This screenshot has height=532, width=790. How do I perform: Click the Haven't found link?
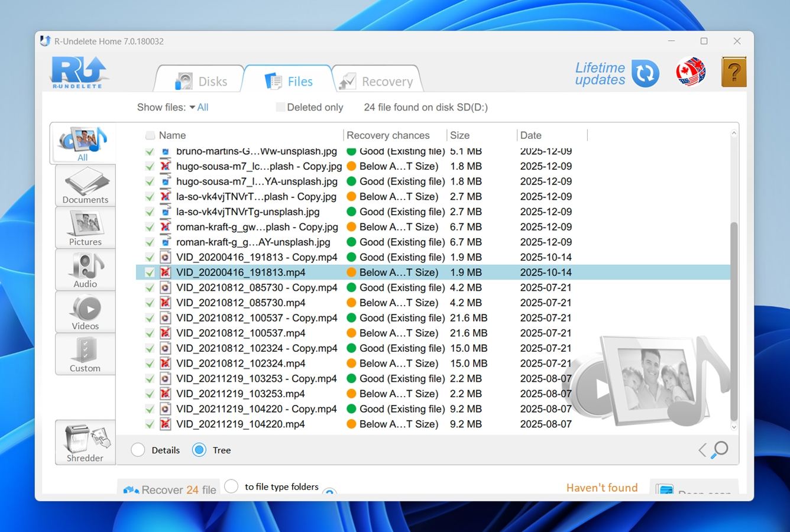[x=601, y=487]
